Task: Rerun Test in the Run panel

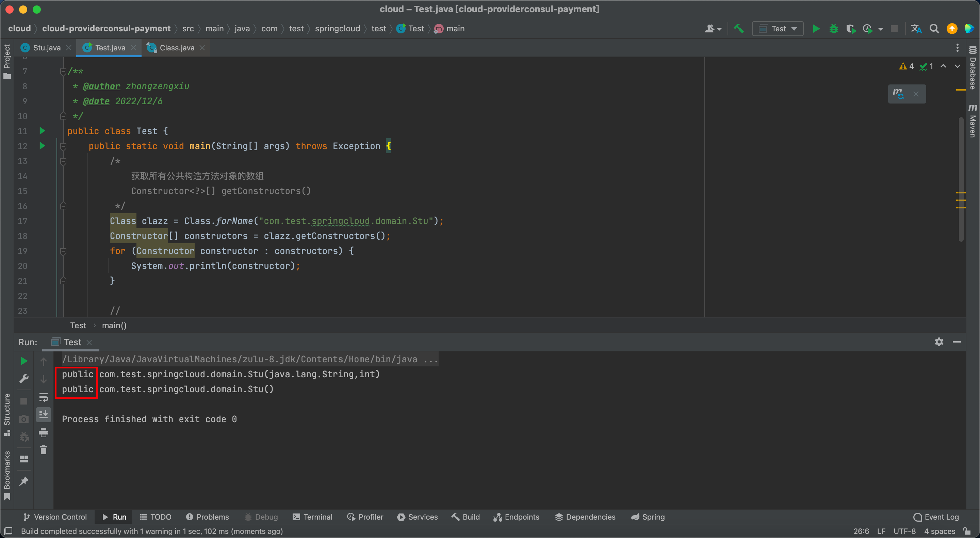Action: tap(23, 361)
